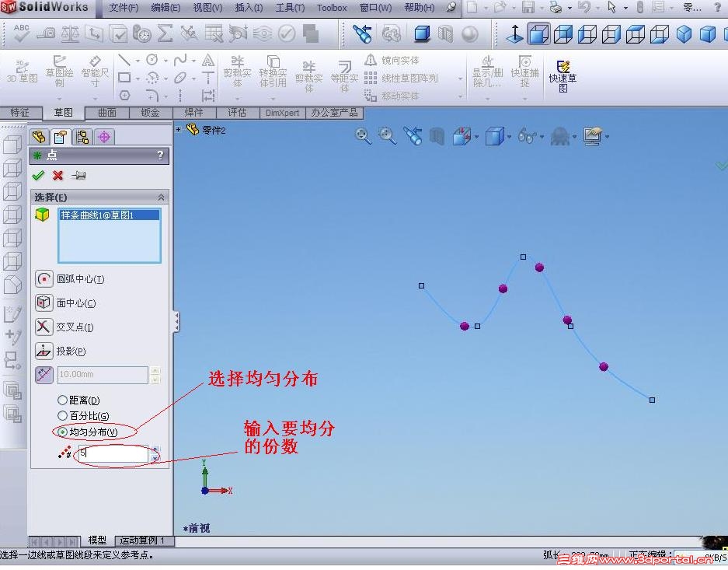Select the Percentage (百分比) radio button
The height and width of the screenshot is (570, 728).
click(x=62, y=416)
